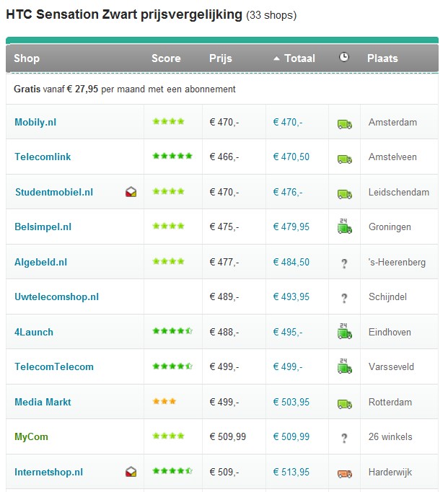Click the unknown delivery question mark for Algebeld.nl
The image size is (448, 492).
(x=344, y=263)
